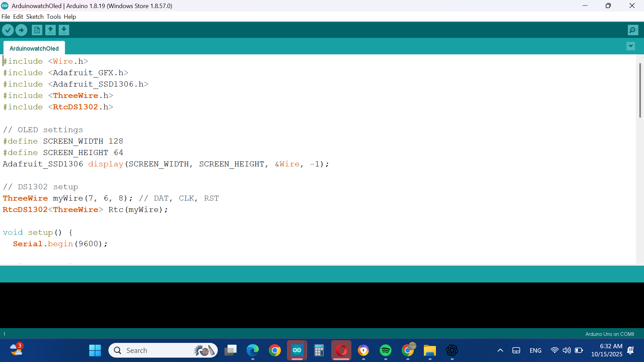Click the '#define SCREEN_WIDTH 128' line
The width and height of the screenshot is (644, 362).
coord(63,141)
